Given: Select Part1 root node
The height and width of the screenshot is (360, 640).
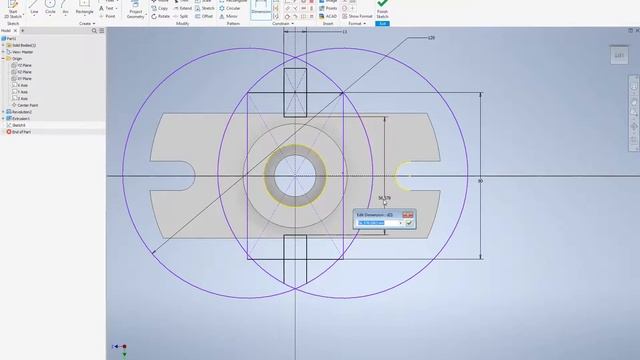Looking at the screenshot, I should pyautogui.click(x=9, y=39).
